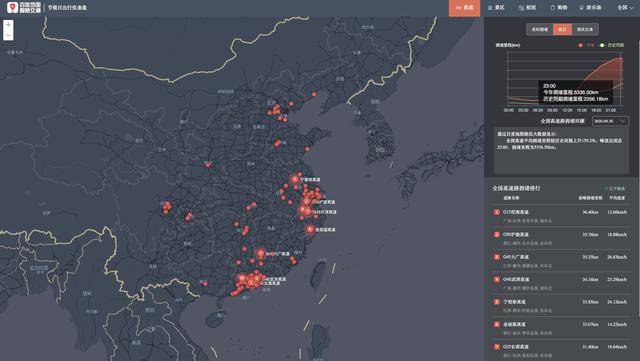Click the red marker for 宁宿徐高速 on map
The image size is (640, 361).
click(294, 179)
